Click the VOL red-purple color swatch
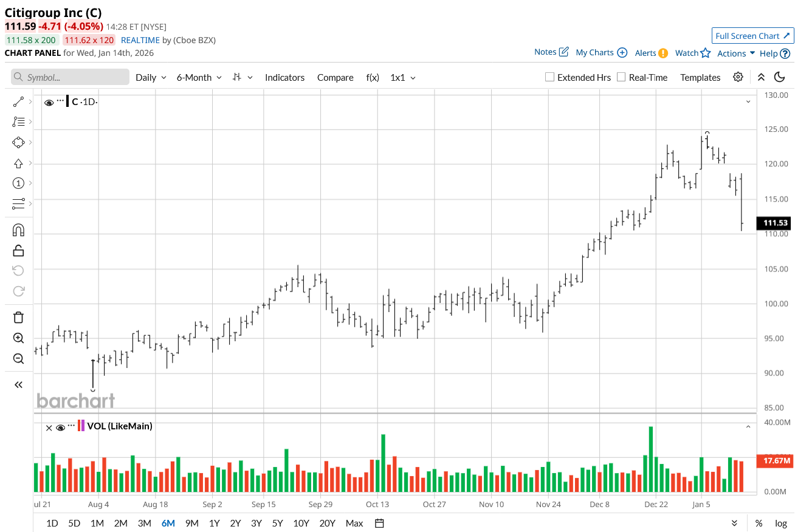The image size is (795, 532). (x=81, y=426)
